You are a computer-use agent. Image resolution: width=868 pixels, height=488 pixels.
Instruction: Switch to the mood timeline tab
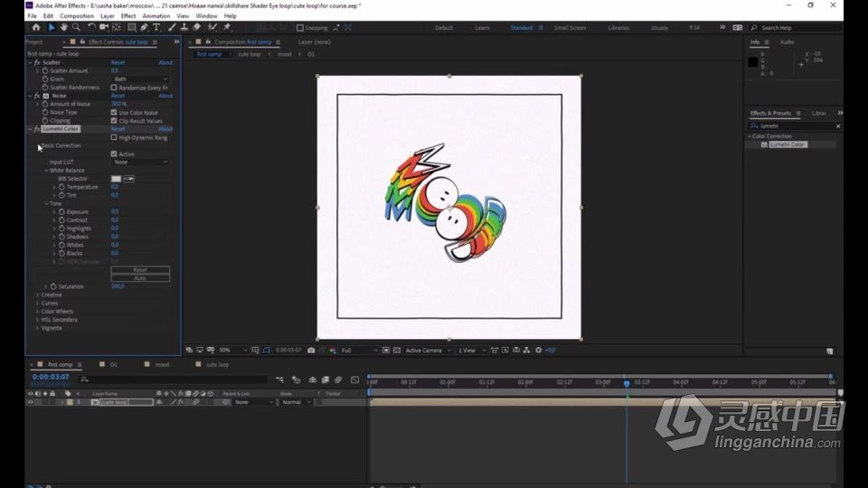pos(162,364)
